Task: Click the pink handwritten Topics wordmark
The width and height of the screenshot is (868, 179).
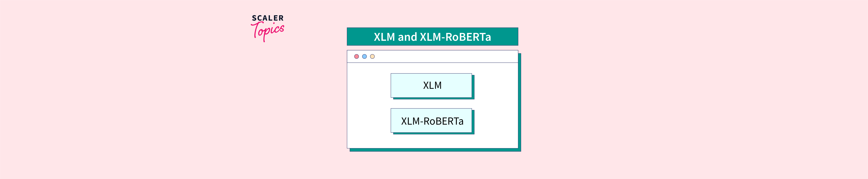Action: click(x=268, y=32)
